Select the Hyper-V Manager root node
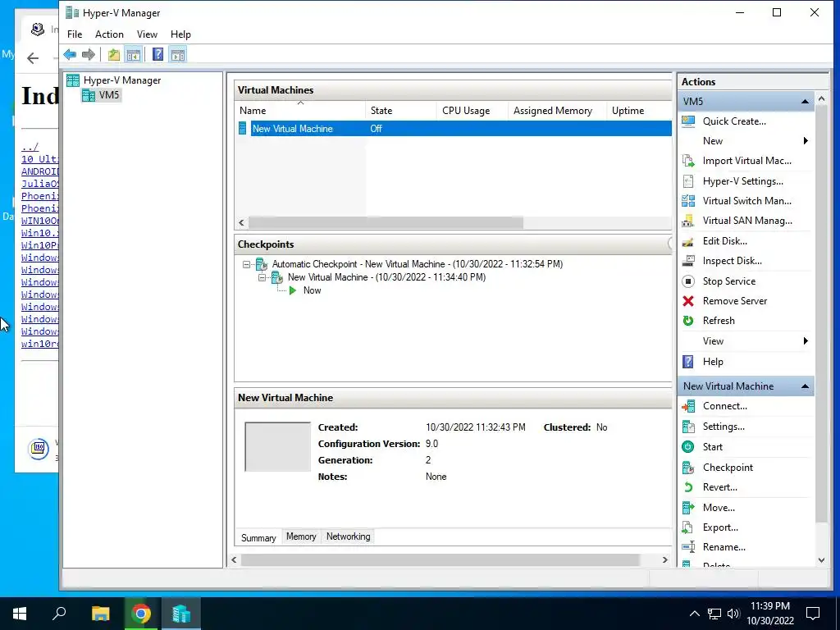 (x=121, y=80)
